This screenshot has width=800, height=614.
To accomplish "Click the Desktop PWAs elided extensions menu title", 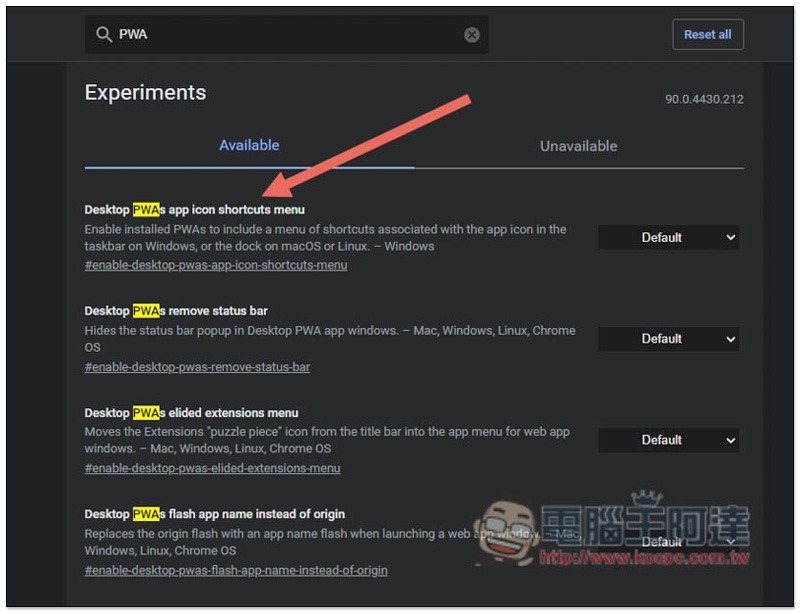I will point(191,413).
